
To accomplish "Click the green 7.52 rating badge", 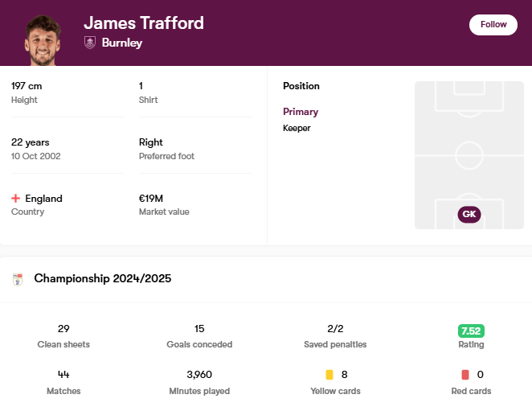I will click(471, 331).
